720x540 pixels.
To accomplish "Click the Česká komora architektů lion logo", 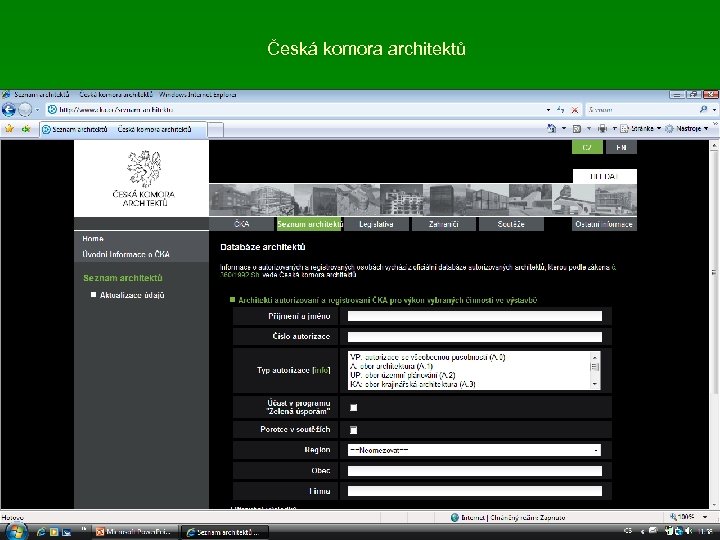I will click(144, 178).
